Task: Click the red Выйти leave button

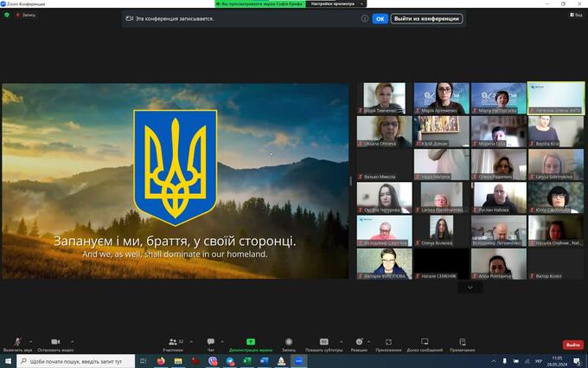Action: [x=573, y=345]
